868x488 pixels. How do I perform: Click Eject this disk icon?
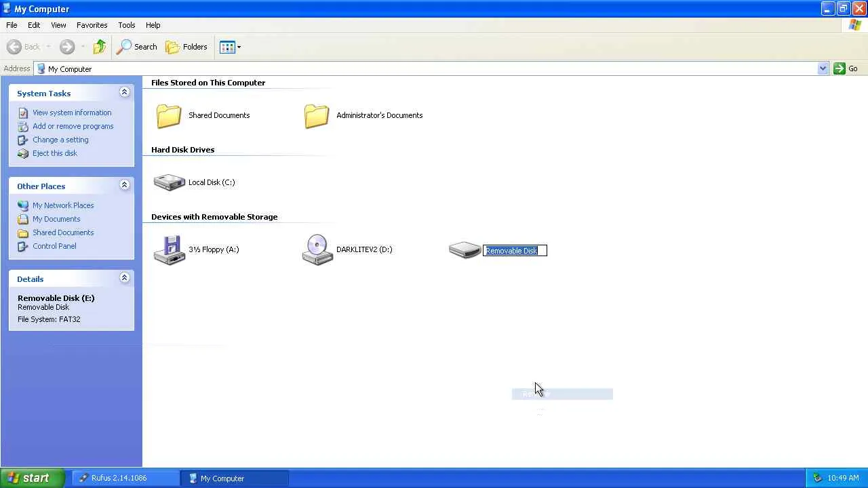pos(23,153)
